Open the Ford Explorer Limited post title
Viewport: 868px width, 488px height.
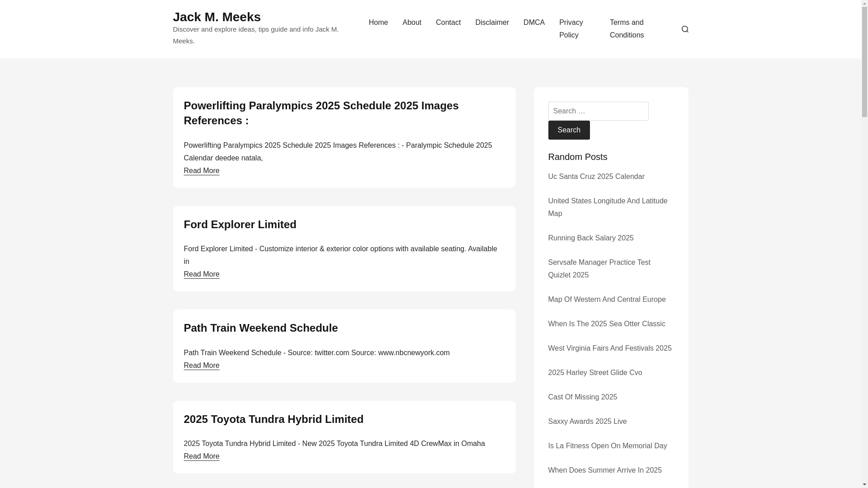[240, 225]
